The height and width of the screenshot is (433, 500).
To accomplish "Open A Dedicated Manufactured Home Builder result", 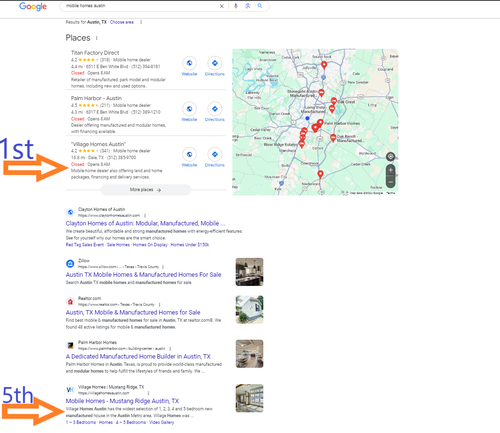I will [138, 356].
